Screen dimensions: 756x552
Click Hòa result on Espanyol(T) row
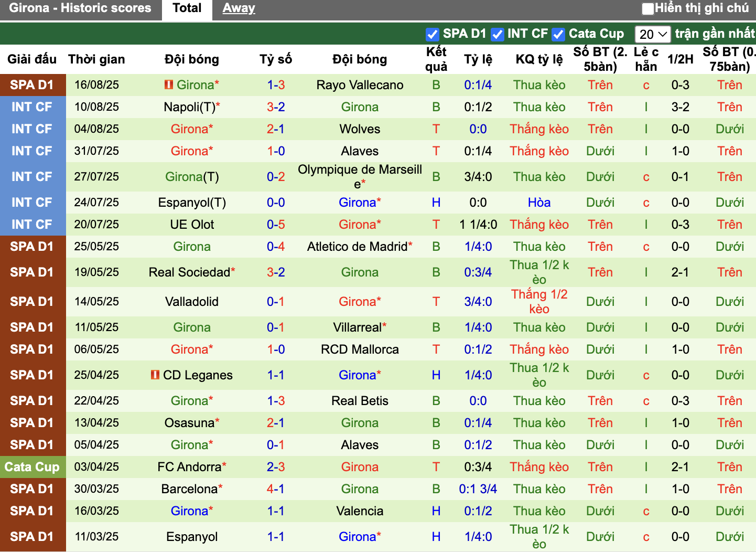[539, 203]
